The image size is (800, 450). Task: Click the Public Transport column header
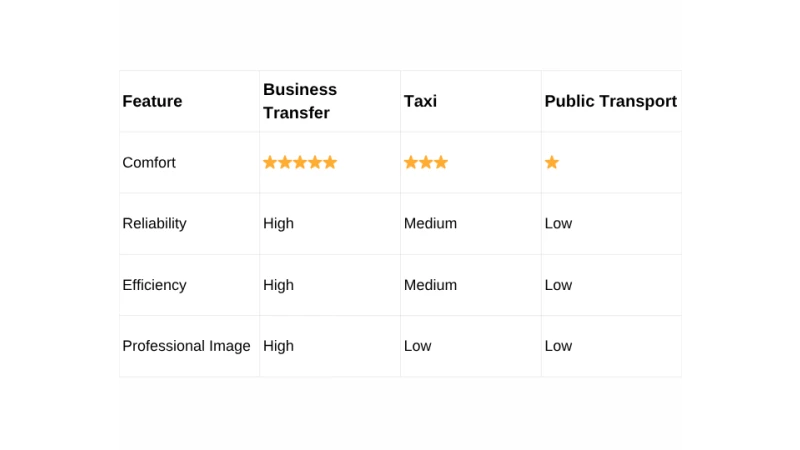tap(610, 101)
